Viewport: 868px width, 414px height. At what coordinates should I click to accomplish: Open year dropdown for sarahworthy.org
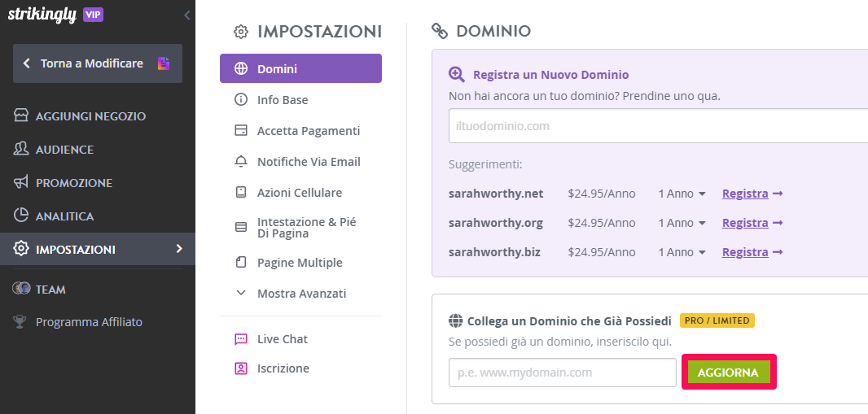(682, 224)
